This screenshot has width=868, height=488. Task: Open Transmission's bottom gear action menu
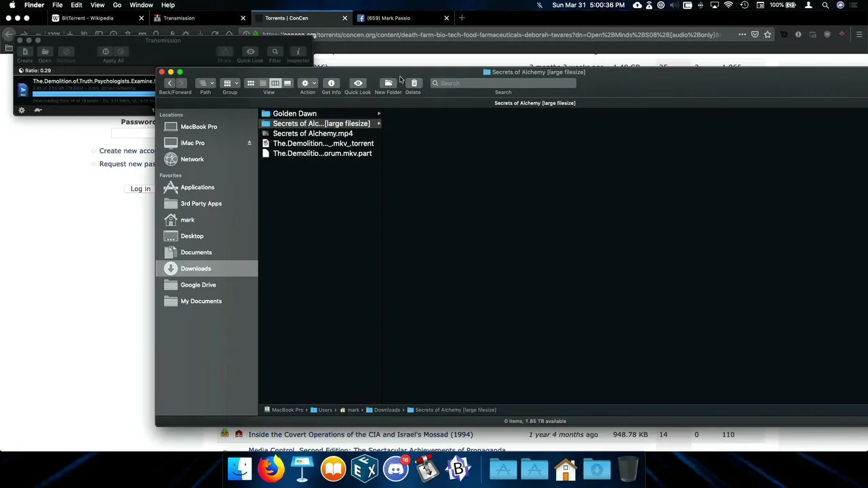click(22, 110)
